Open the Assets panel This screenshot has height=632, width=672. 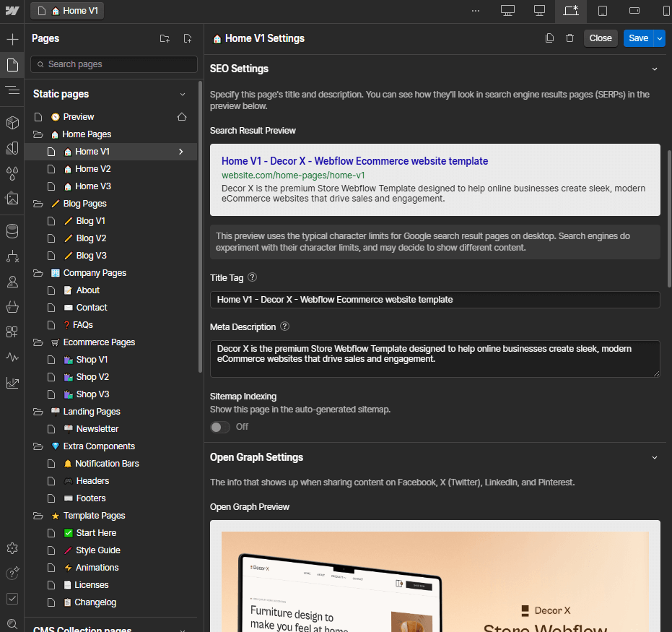click(x=12, y=199)
